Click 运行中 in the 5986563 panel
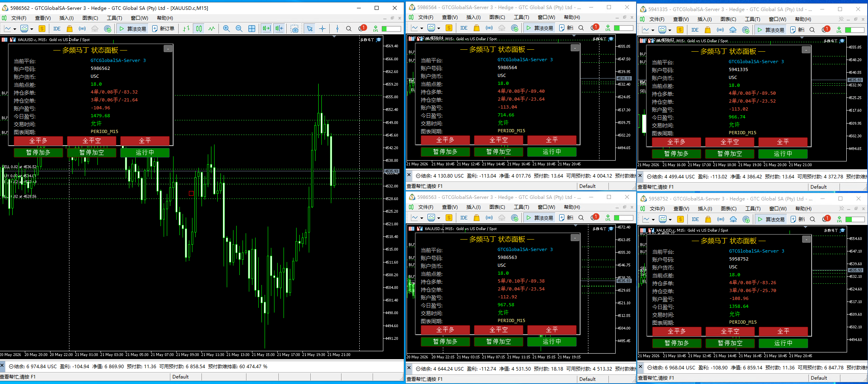 (x=552, y=341)
